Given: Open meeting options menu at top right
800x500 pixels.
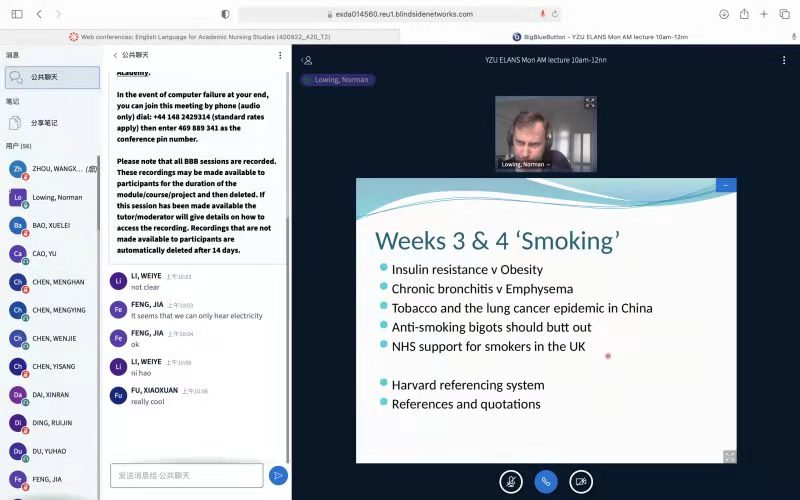Looking at the screenshot, I should point(783,60).
